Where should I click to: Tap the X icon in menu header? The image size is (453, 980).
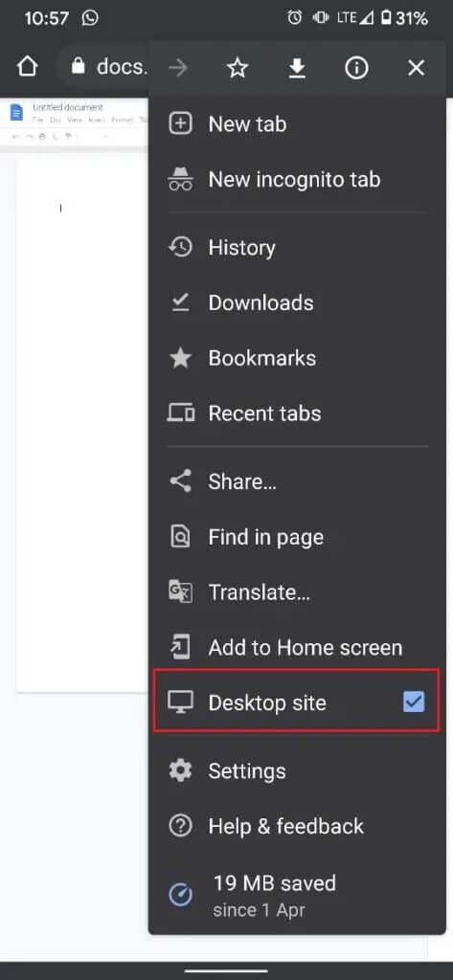416,68
